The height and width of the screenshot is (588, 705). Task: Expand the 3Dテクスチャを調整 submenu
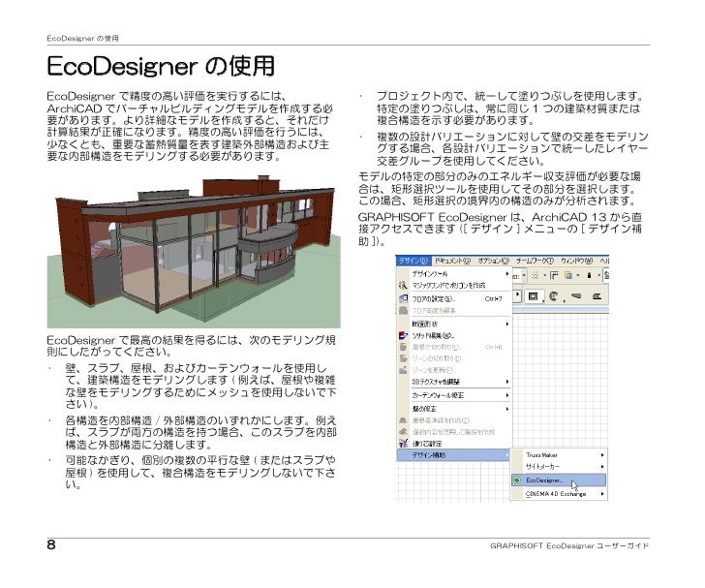[454, 382]
